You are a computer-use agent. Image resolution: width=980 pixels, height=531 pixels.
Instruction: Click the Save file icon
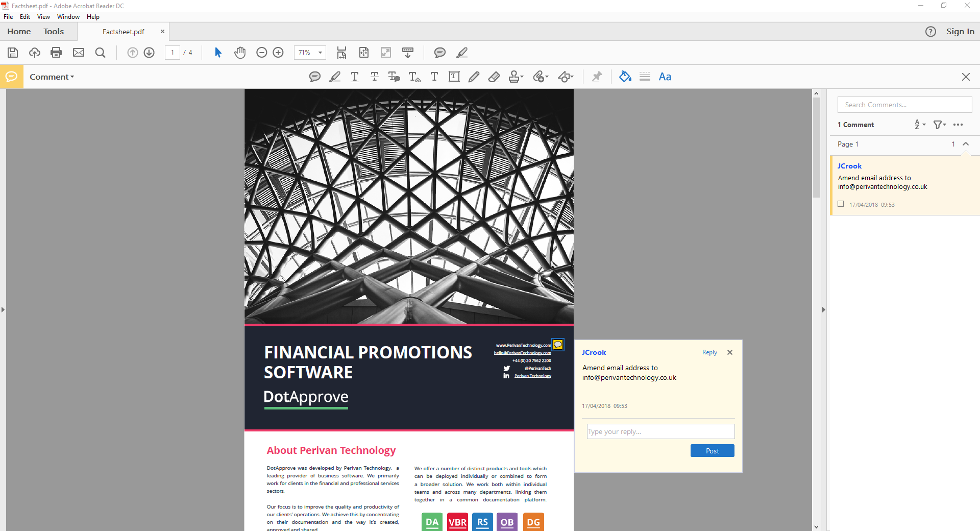(13, 53)
